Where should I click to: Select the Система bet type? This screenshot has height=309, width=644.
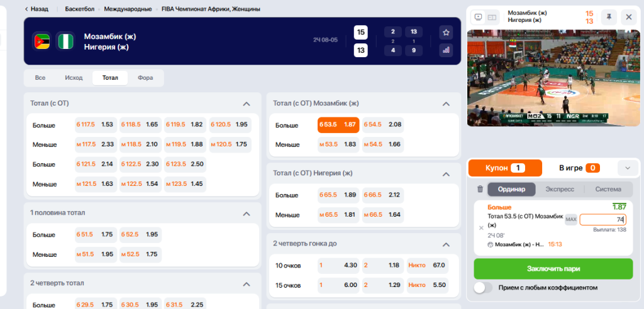point(608,189)
